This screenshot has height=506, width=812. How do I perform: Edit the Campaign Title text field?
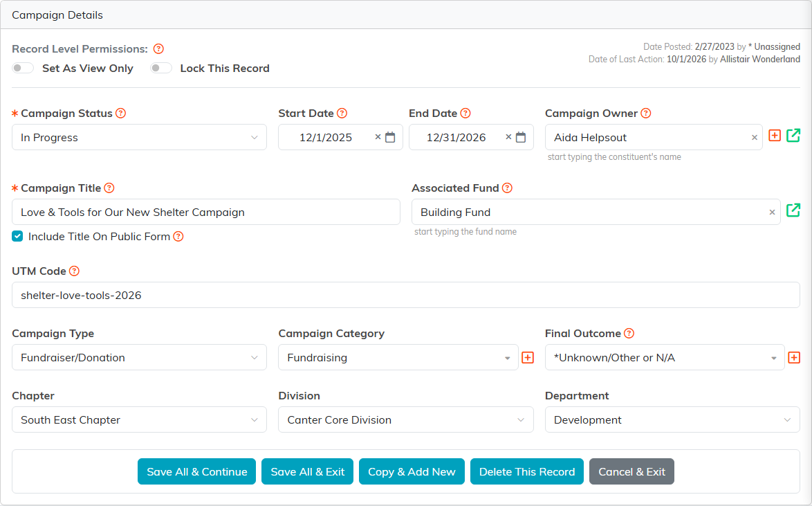(206, 212)
